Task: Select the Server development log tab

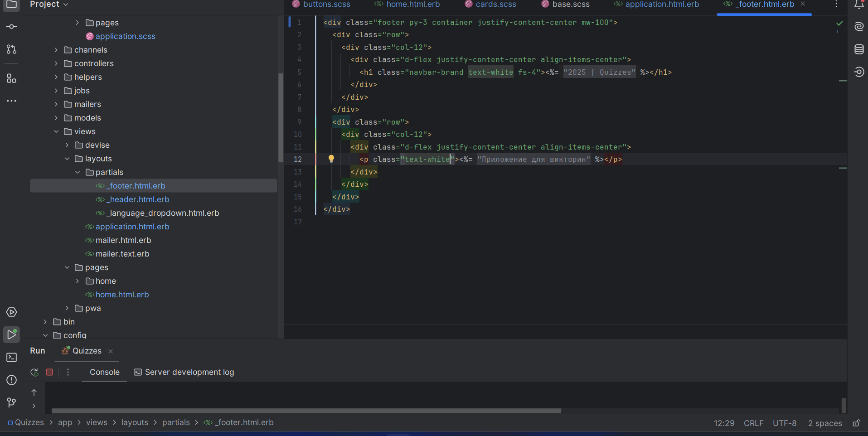Action: [x=184, y=372]
